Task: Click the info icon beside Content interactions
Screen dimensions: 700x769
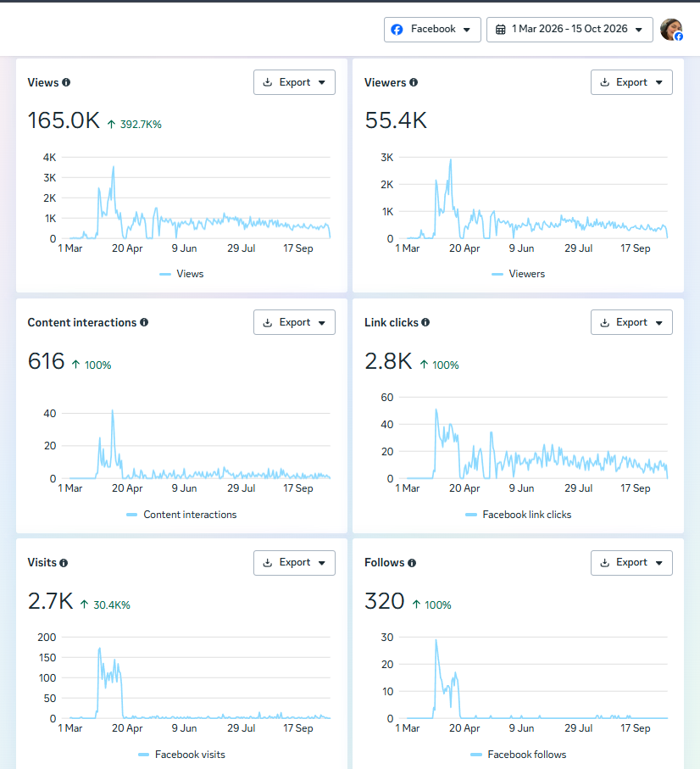Action: [x=144, y=322]
